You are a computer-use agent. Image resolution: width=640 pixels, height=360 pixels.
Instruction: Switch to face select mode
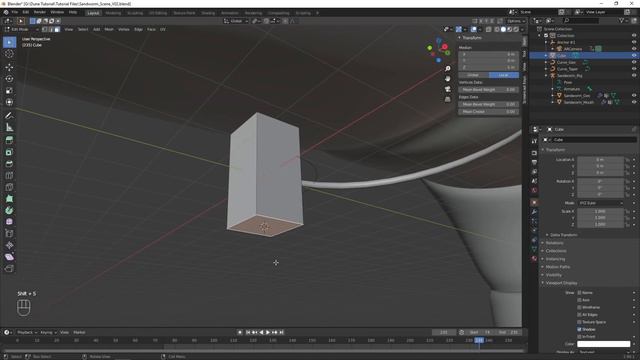(x=57, y=29)
